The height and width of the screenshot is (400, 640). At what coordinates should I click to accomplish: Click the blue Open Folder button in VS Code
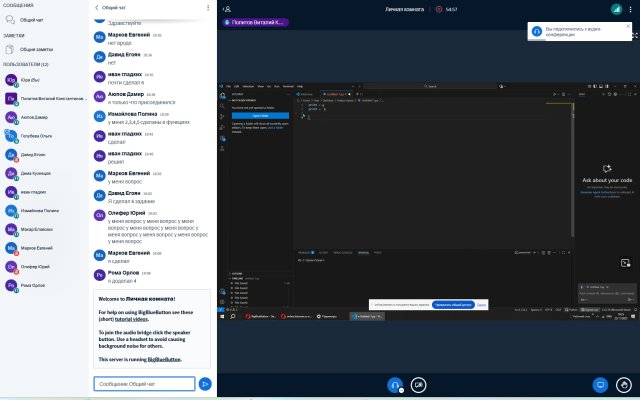(x=260, y=116)
